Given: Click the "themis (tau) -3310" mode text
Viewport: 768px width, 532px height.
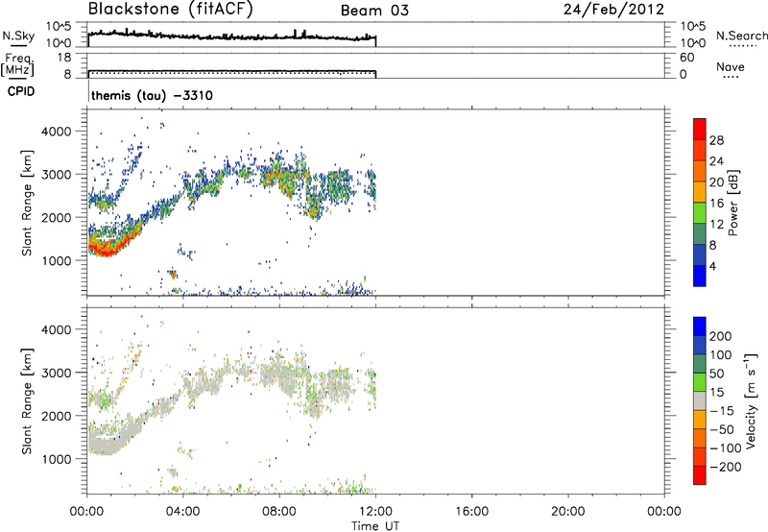Looking at the screenshot, I should tap(152, 95).
